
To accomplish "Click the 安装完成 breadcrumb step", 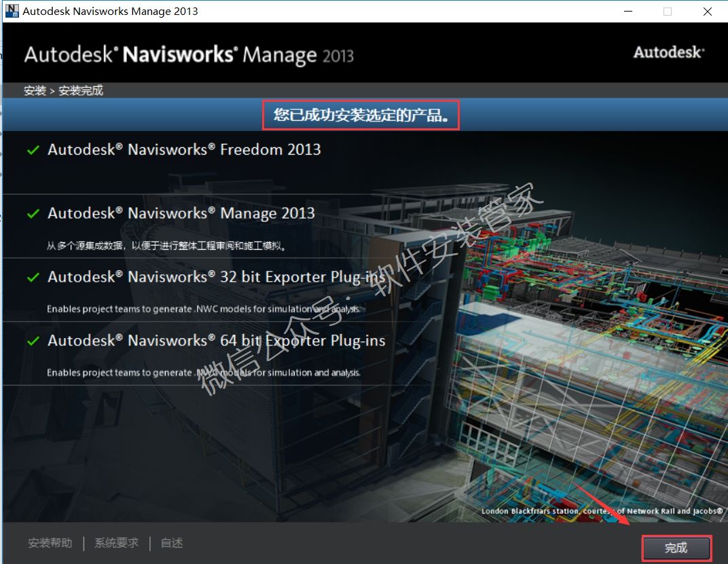I will pos(81,91).
